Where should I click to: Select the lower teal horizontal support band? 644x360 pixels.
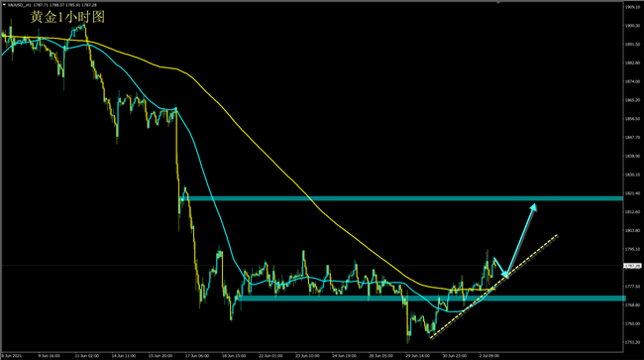tap(431, 299)
